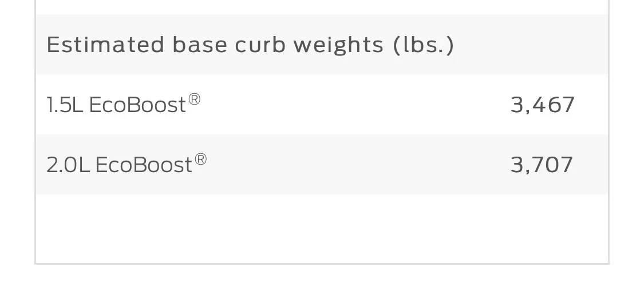Select the 'Estimated base curb weights' header row

(x=322, y=45)
